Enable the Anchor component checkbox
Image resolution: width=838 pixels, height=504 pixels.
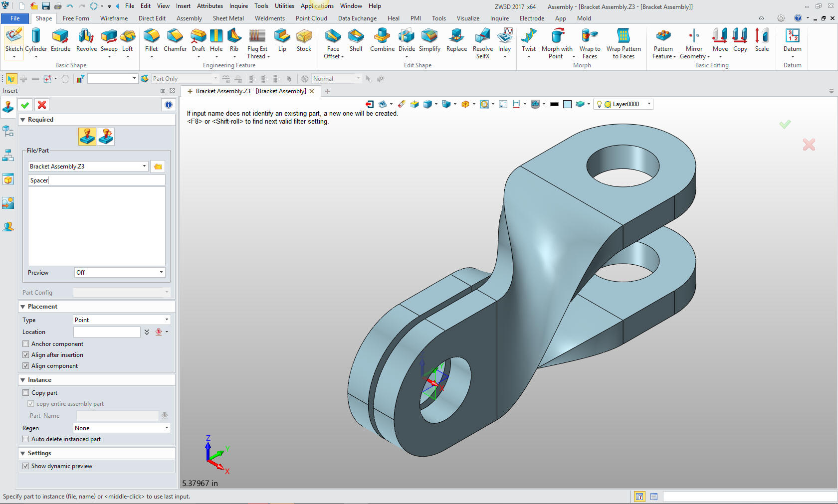click(x=26, y=344)
